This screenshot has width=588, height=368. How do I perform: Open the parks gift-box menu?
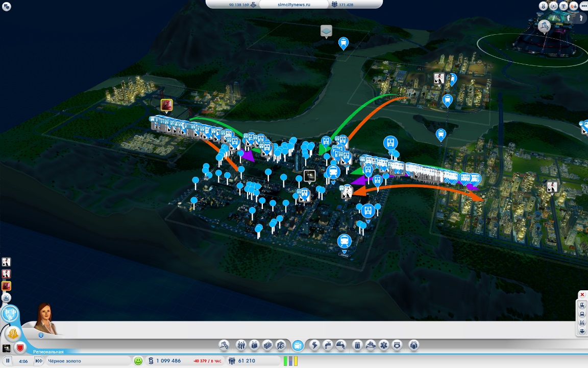pyautogui.click(x=413, y=344)
